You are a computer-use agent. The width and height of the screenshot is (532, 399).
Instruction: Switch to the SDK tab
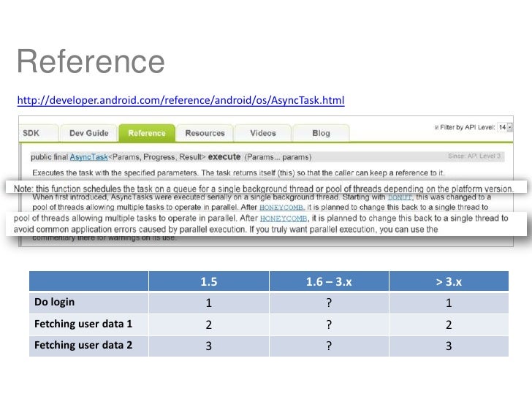(39, 133)
